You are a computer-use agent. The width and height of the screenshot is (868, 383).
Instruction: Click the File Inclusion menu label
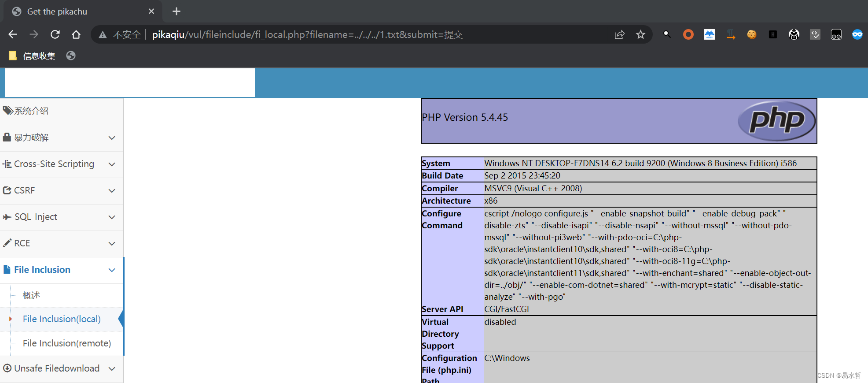pyautogui.click(x=42, y=270)
